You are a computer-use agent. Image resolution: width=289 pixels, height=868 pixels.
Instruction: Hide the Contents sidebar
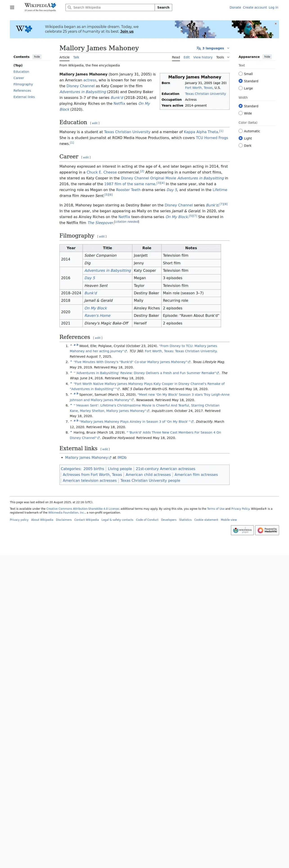coord(37,57)
